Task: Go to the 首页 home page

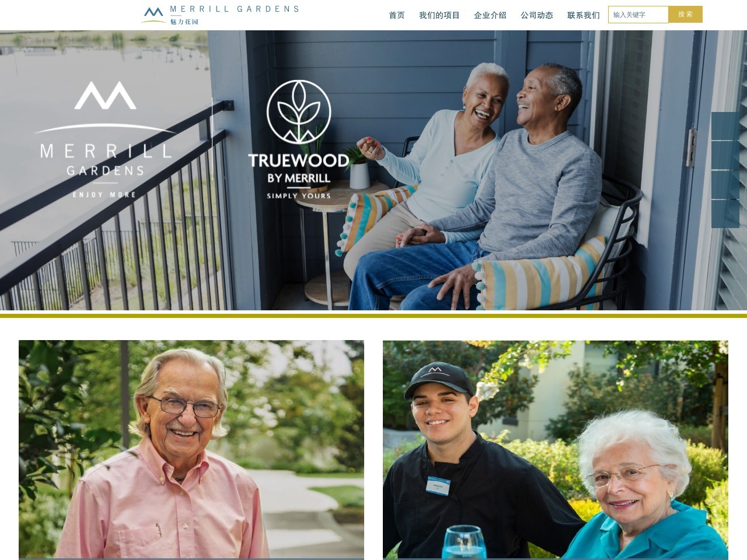Action: click(x=397, y=15)
